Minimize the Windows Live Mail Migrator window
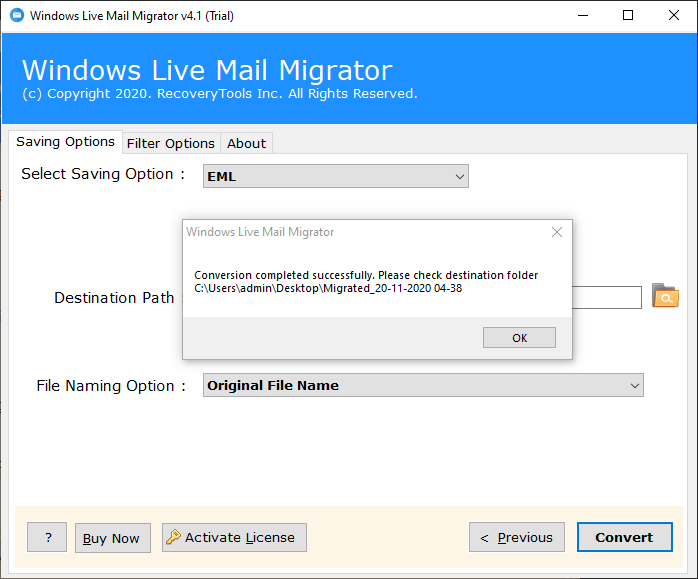 (x=583, y=16)
